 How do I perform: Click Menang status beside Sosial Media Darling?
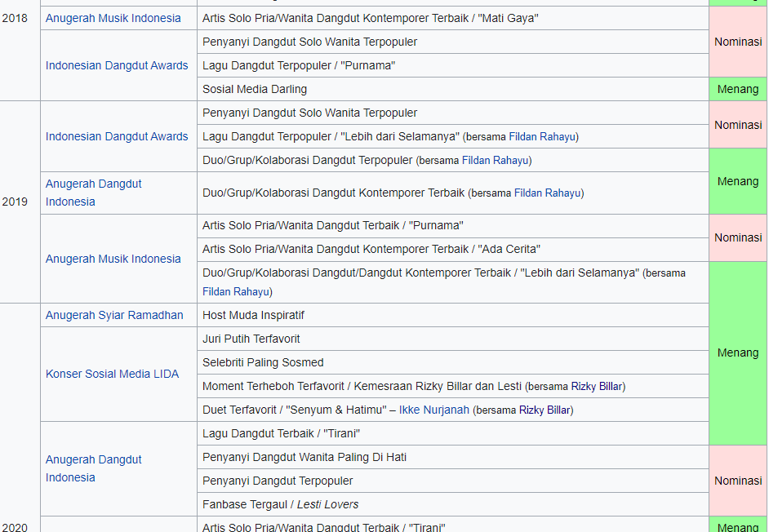pos(738,89)
